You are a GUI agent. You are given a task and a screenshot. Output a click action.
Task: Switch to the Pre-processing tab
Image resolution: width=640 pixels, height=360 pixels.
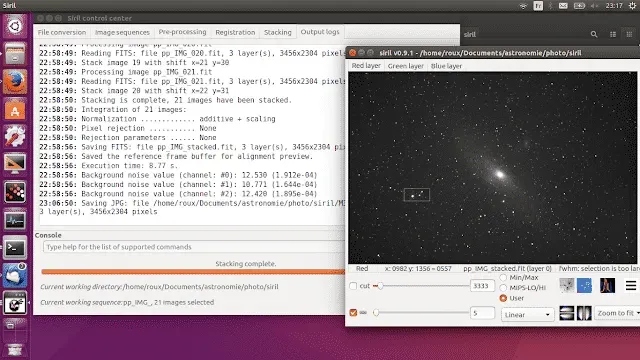click(182, 32)
